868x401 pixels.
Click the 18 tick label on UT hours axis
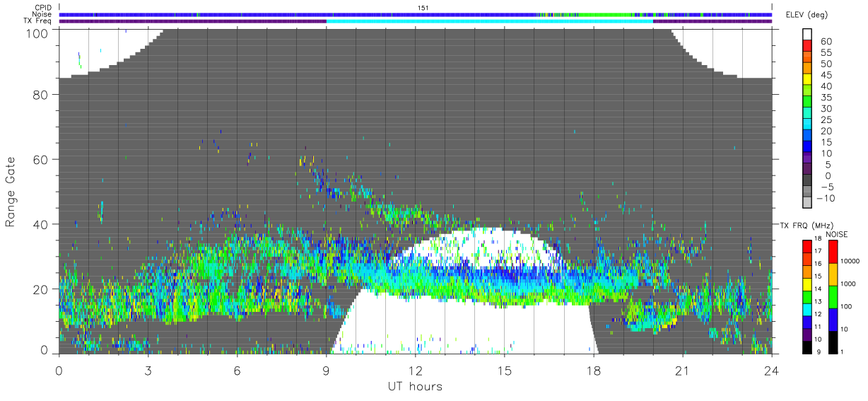(593, 371)
